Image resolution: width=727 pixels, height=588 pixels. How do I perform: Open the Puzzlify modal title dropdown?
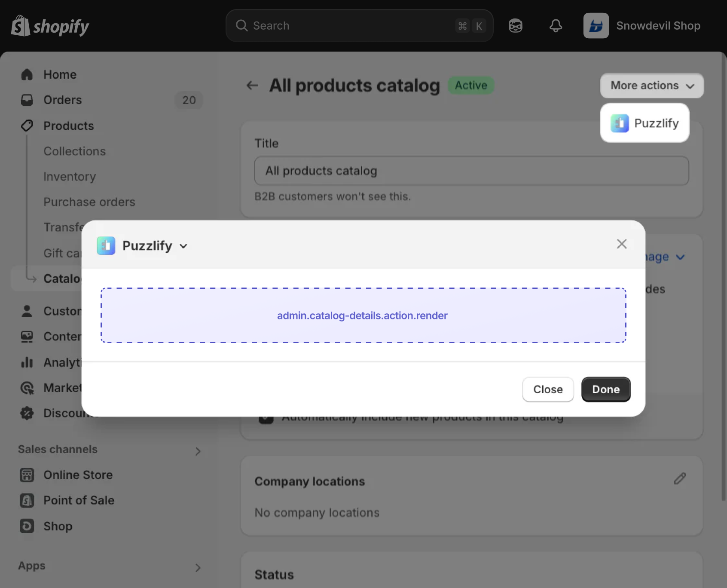pyautogui.click(x=183, y=246)
